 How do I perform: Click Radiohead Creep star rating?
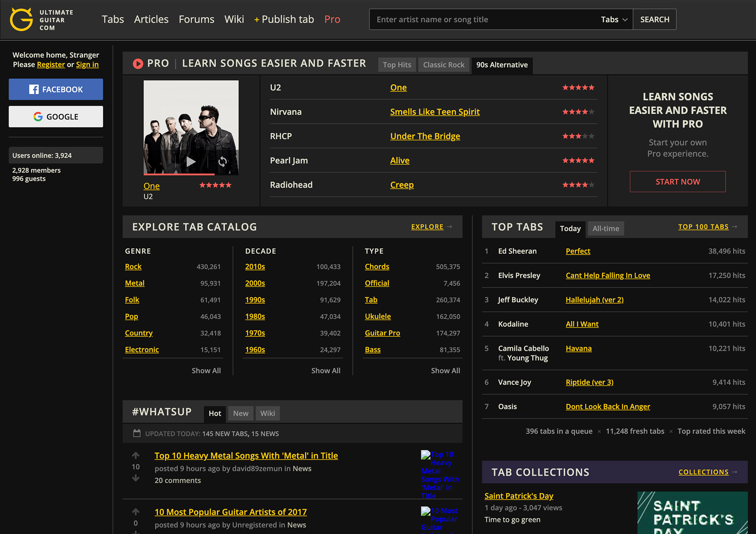578,185
